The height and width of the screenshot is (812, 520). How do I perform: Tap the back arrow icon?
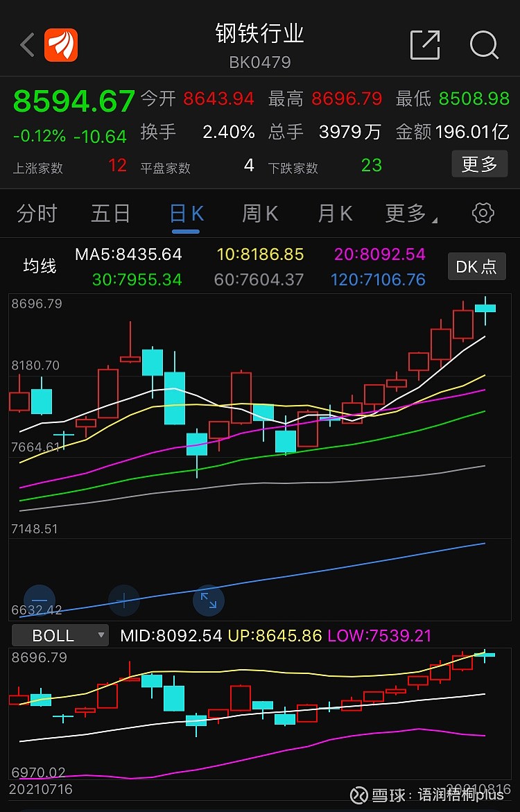pos(28,45)
